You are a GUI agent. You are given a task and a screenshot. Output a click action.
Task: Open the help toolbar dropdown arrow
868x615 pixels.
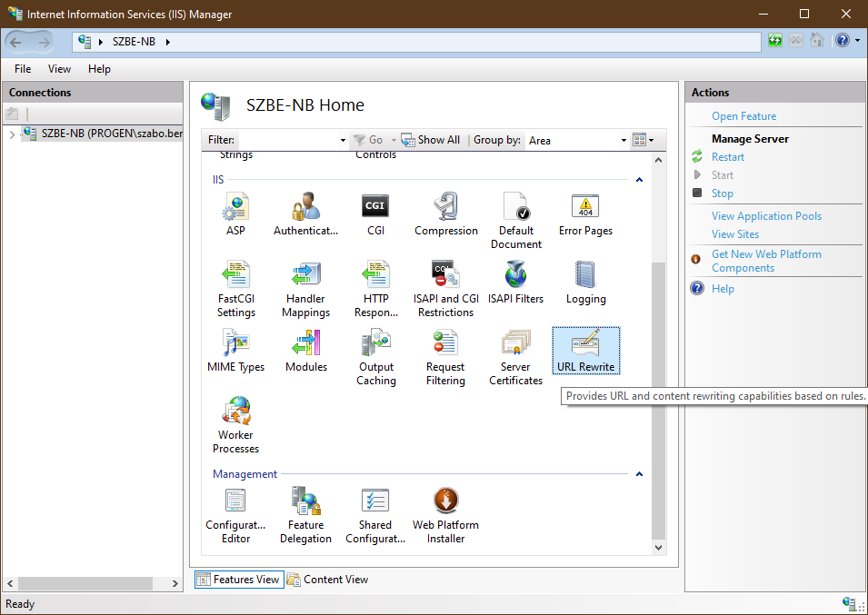pyautogui.click(x=857, y=40)
